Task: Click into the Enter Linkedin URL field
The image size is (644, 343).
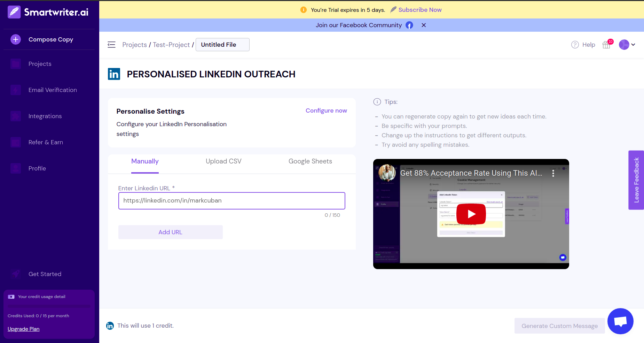Action: 231,201
